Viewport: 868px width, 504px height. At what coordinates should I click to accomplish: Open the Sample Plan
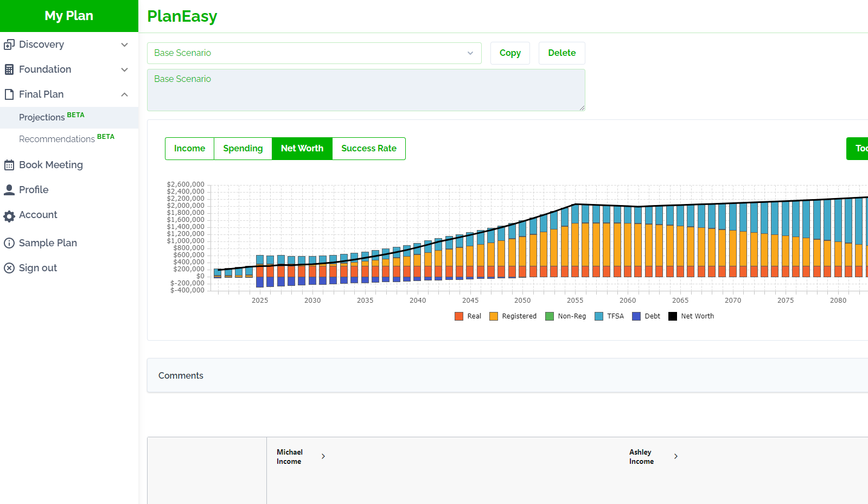[48, 243]
